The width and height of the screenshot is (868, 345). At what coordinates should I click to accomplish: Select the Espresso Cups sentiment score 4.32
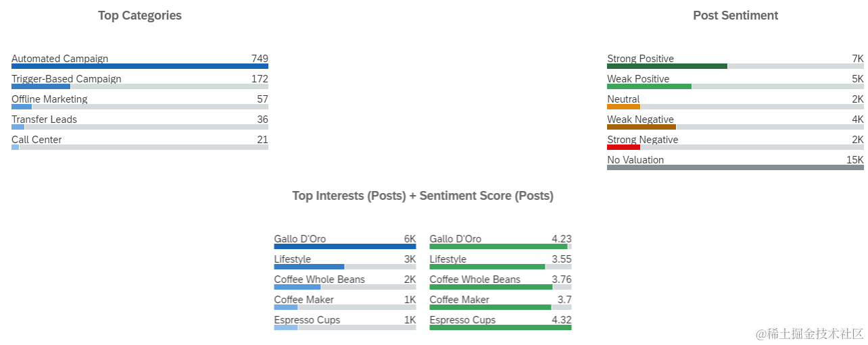click(500, 323)
